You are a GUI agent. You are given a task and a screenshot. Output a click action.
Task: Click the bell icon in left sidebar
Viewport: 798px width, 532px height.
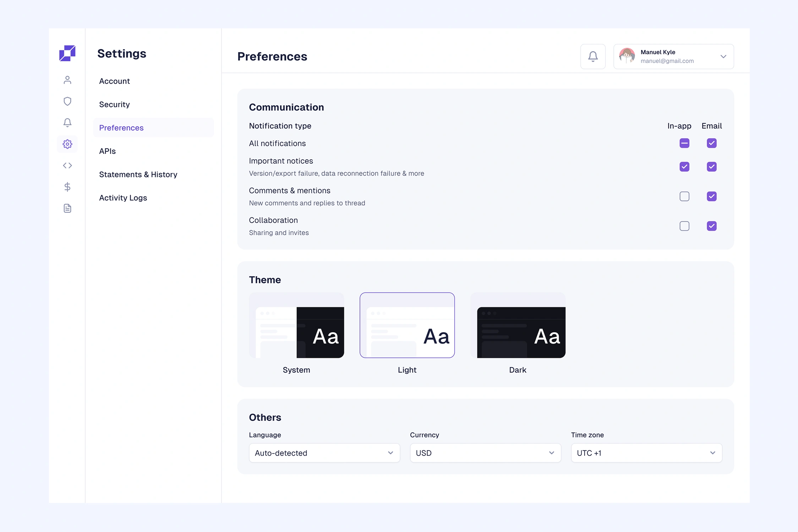(67, 123)
